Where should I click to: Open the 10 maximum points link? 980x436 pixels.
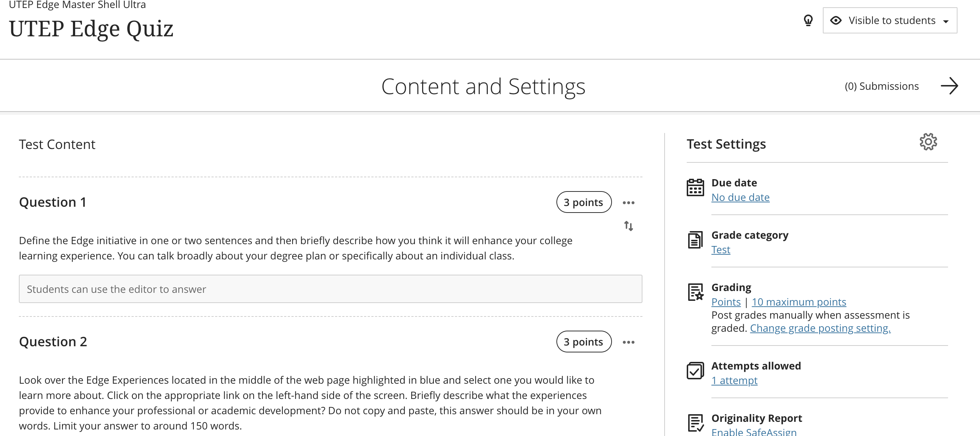[799, 302]
